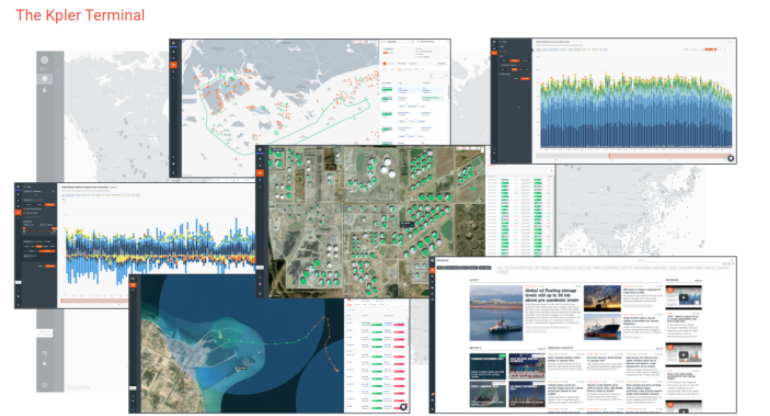The width and height of the screenshot is (770, 416).
Task: Click the Kpler logo in the grey sidebar
Action: point(44,60)
